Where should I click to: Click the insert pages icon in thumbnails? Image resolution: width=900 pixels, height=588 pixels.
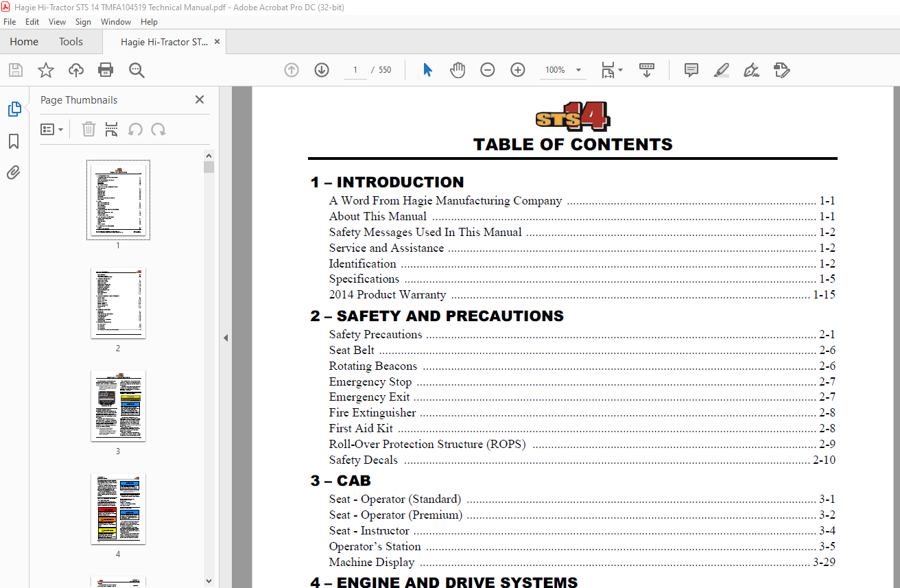[x=112, y=129]
